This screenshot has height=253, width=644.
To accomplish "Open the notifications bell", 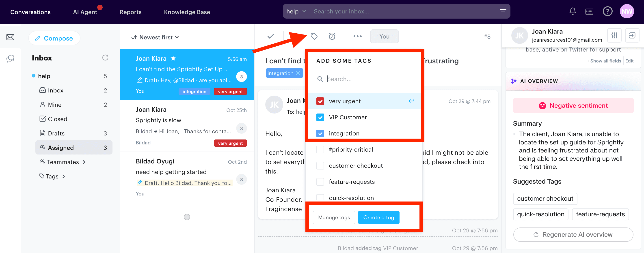I will pyautogui.click(x=573, y=11).
